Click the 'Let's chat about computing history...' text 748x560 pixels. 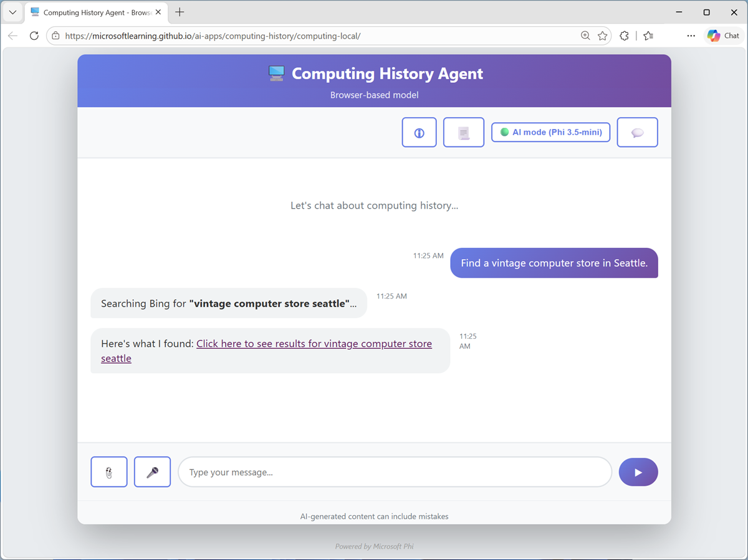tap(374, 206)
